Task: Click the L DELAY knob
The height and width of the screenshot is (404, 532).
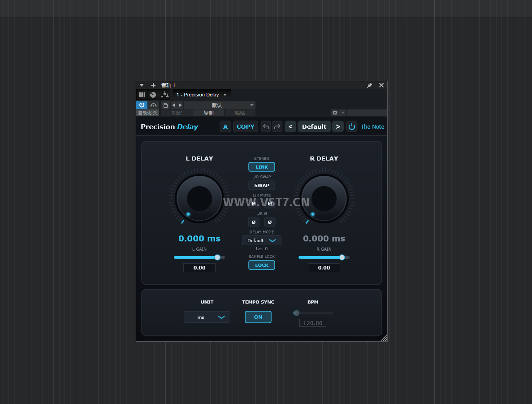Action: point(199,199)
